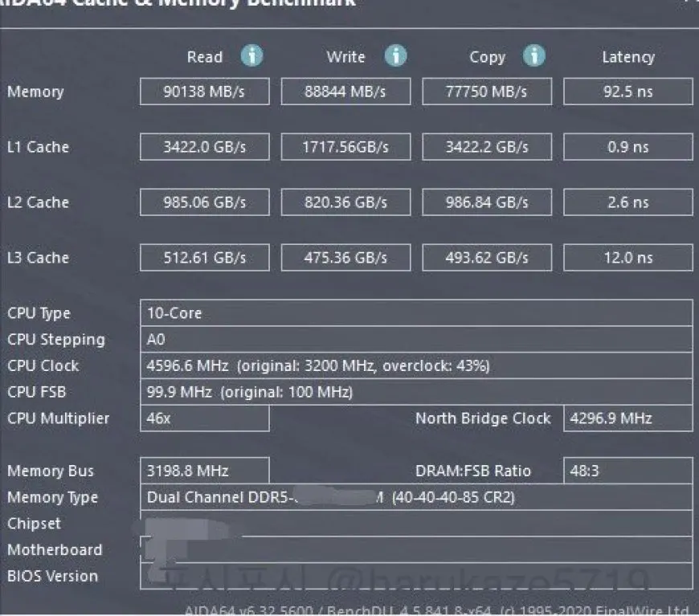Image resolution: width=699 pixels, height=616 pixels.
Task: Click the info icon next to Copy
Action: 534,55
